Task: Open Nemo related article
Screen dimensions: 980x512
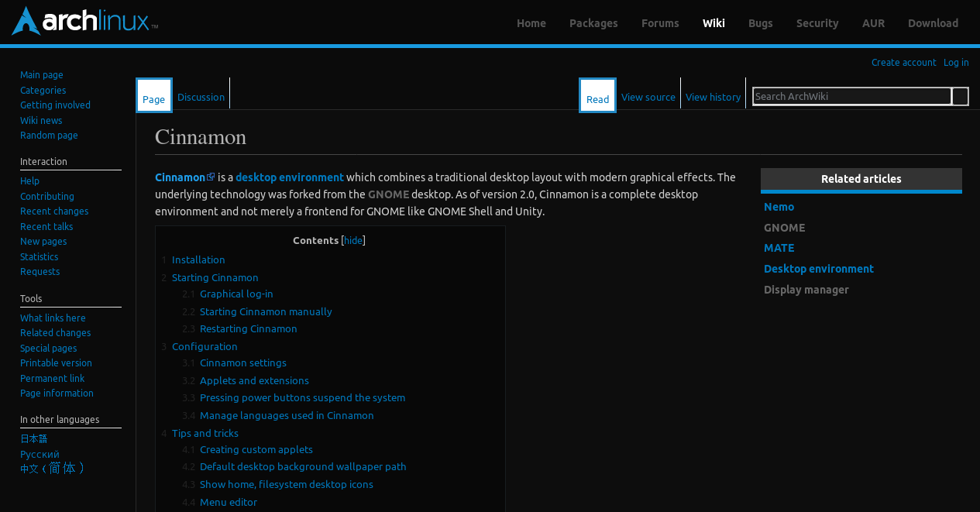Action: [x=779, y=207]
